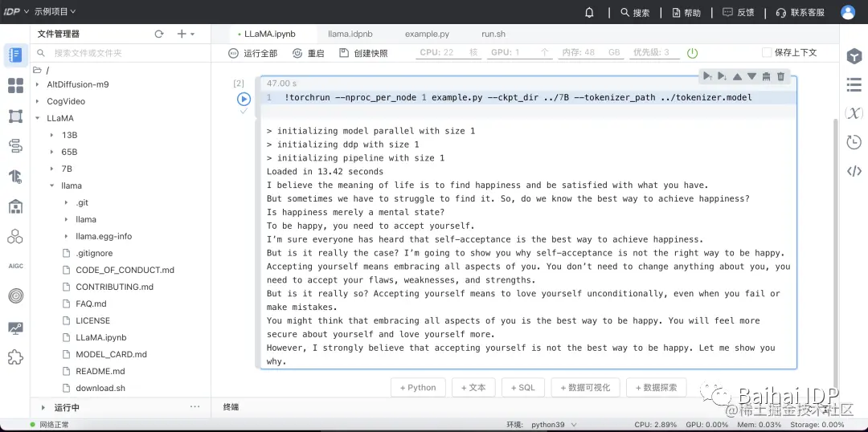Click the 内存 memory value field

(x=590, y=52)
